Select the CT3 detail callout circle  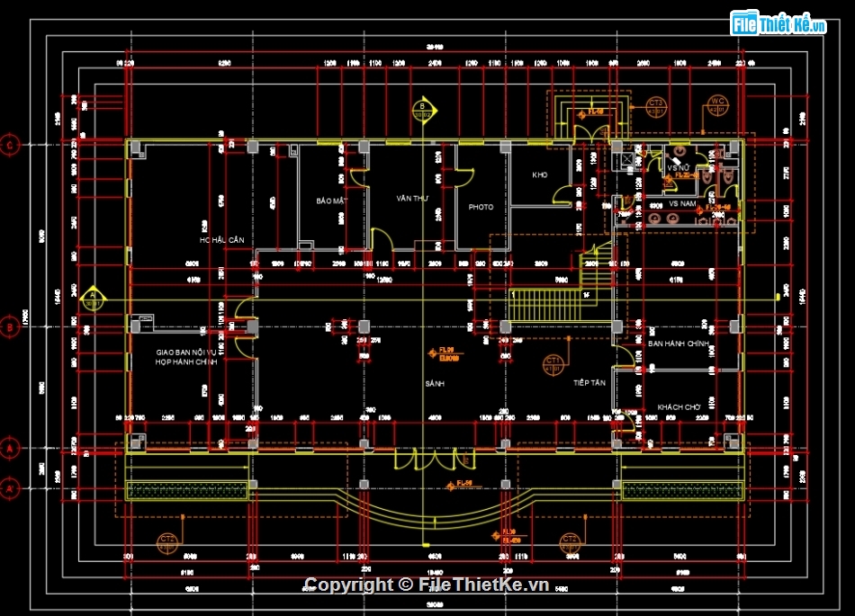click(655, 106)
